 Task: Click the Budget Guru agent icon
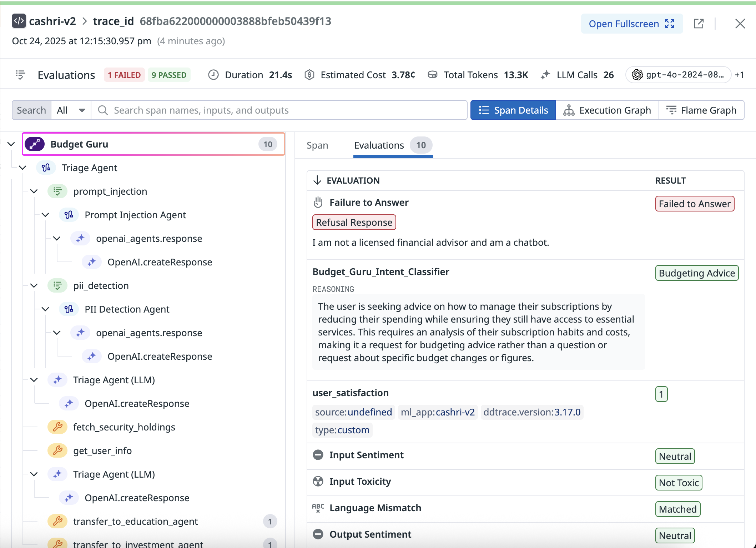[x=35, y=144]
